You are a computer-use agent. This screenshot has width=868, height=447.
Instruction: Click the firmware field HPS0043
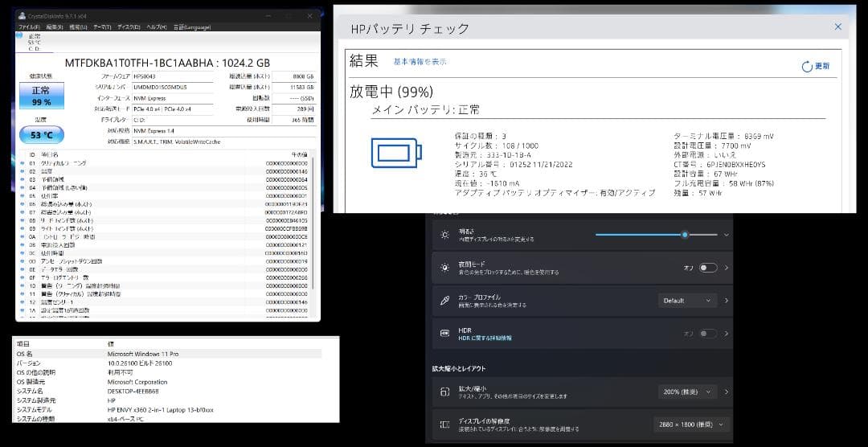(x=173, y=76)
